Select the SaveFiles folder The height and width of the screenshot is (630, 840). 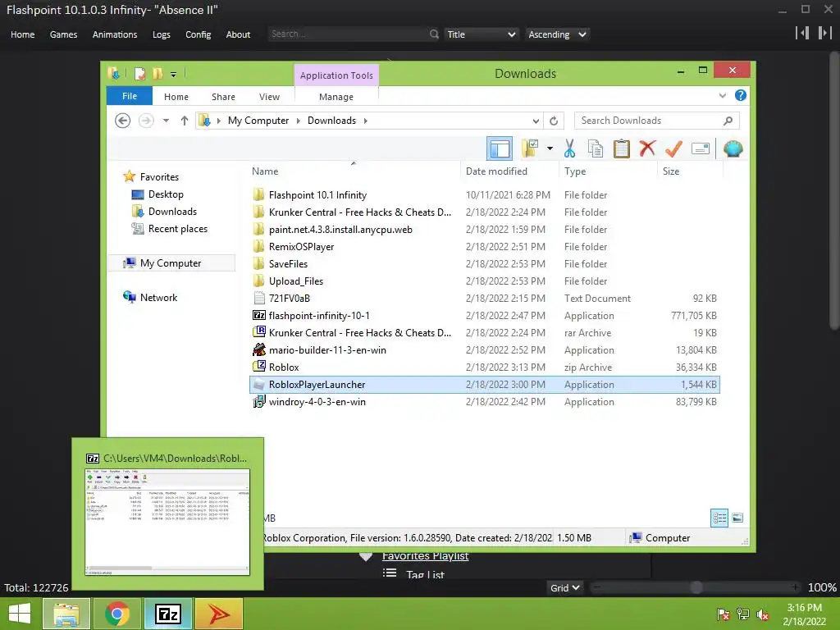click(x=288, y=263)
